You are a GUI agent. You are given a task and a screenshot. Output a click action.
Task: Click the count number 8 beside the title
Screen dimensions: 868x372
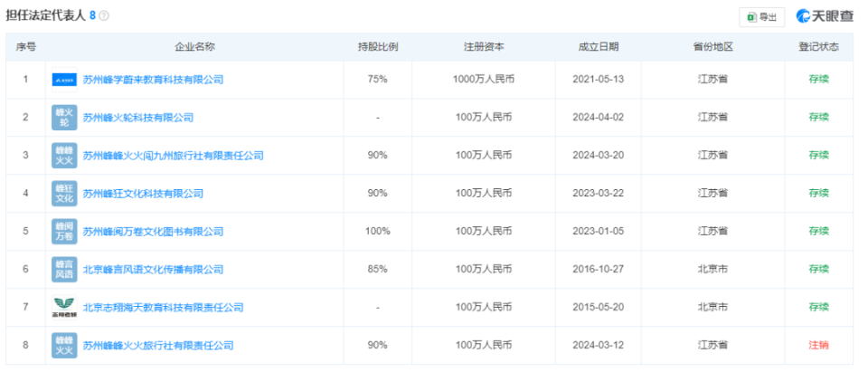point(92,16)
